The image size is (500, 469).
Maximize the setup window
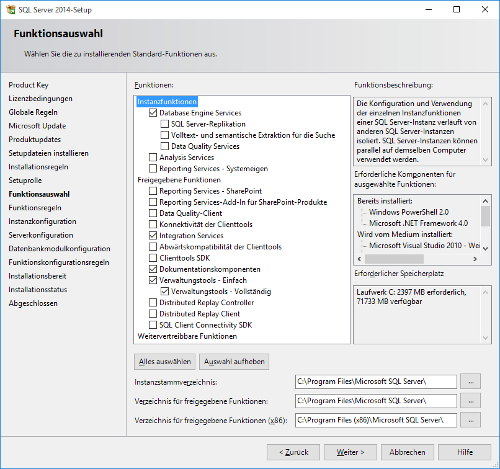click(457, 9)
